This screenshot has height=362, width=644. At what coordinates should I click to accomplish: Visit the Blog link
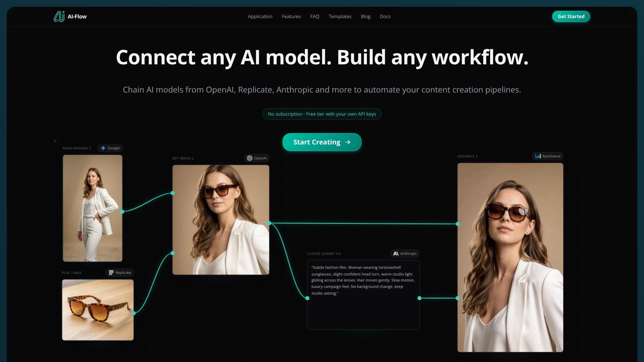pos(366,16)
